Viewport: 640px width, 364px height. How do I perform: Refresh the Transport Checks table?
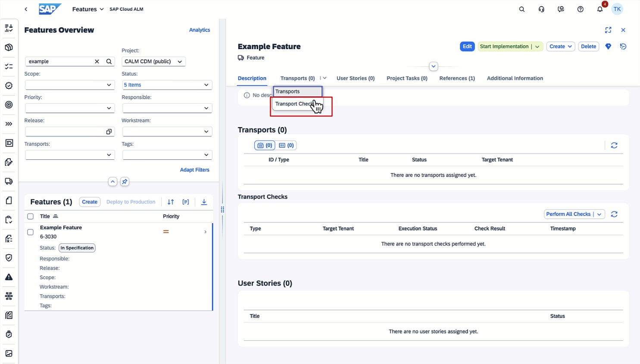click(614, 214)
